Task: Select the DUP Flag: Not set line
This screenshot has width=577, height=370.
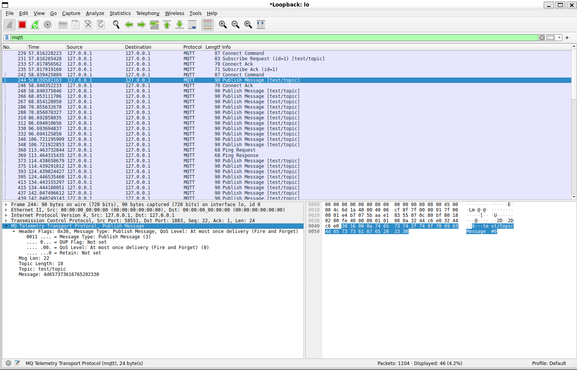Action: pyautogui.click(x=66, y=242)
